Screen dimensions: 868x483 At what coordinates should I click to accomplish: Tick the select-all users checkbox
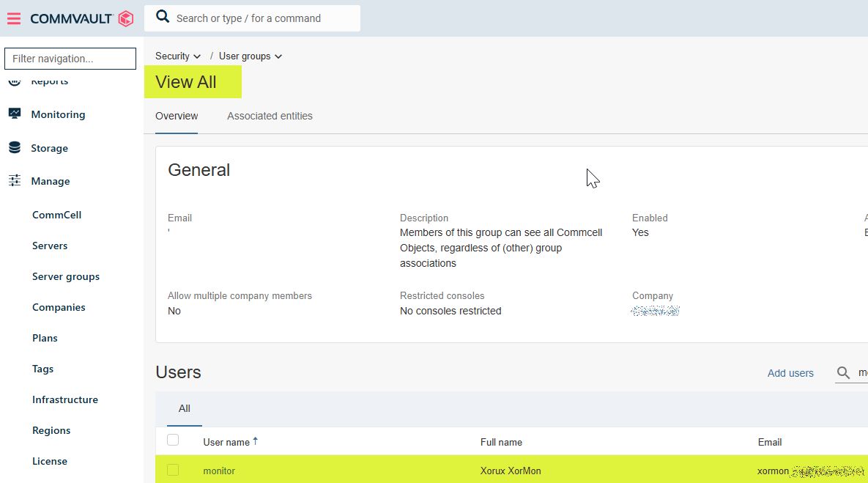point(173,440)
